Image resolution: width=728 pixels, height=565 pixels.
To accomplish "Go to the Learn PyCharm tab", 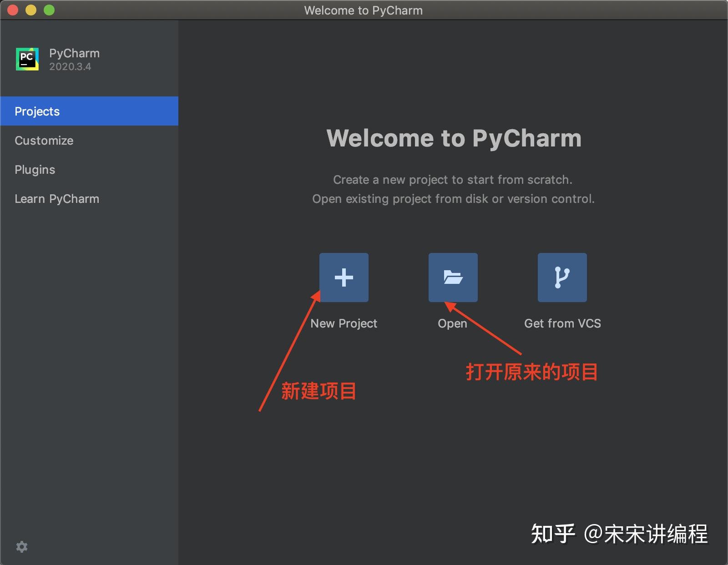I will pyautogui.click(x=89, y=198).
